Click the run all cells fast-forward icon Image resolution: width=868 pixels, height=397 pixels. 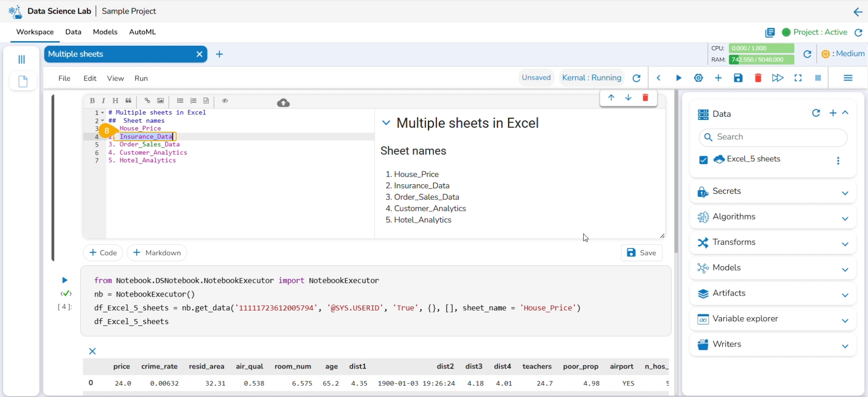click(x=777, y=78)
